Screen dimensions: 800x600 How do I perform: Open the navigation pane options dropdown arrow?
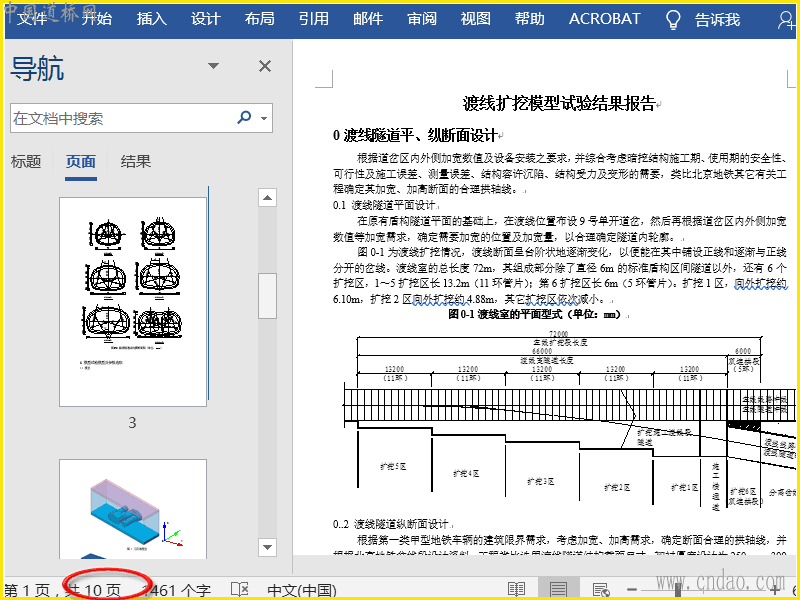click(x=213, y=66)
